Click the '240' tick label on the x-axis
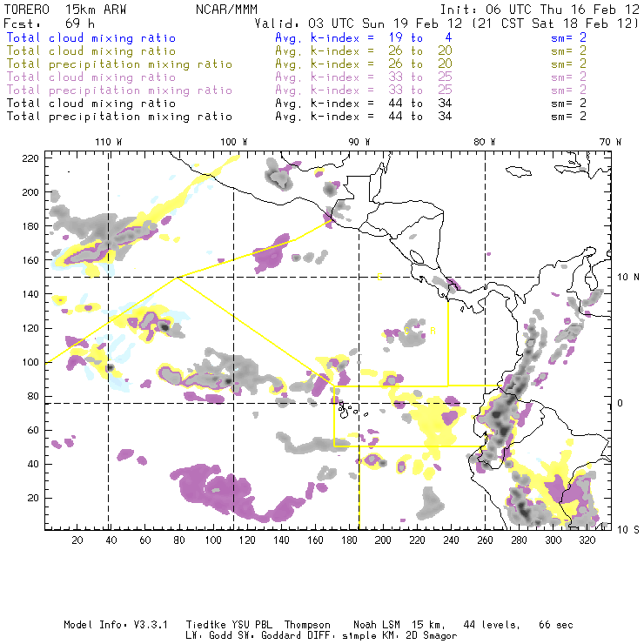This screenshot has height=644, width=644. pyautogui.click(x=451, y=540)
